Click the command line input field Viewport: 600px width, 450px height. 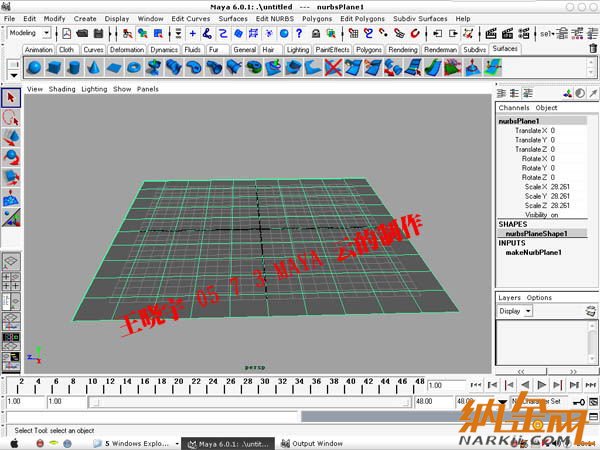(152, 417)
